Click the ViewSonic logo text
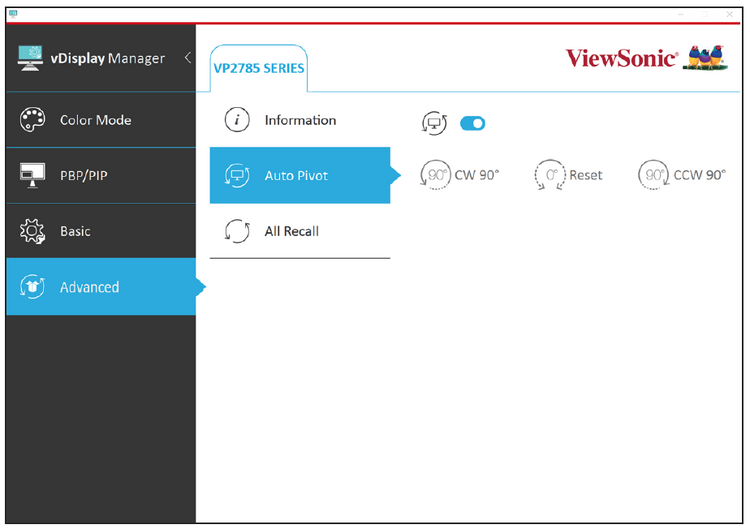This screenshot has width=750, height=529. (622, 58)
